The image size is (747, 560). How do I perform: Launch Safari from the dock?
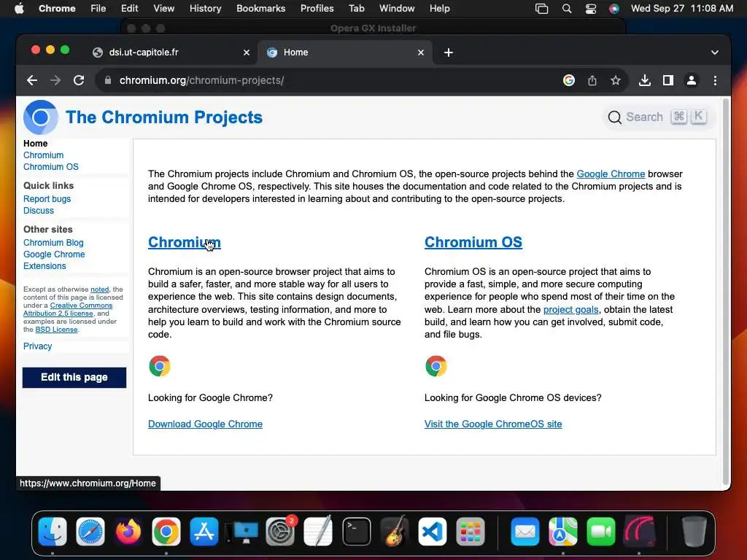click(90, 532)
